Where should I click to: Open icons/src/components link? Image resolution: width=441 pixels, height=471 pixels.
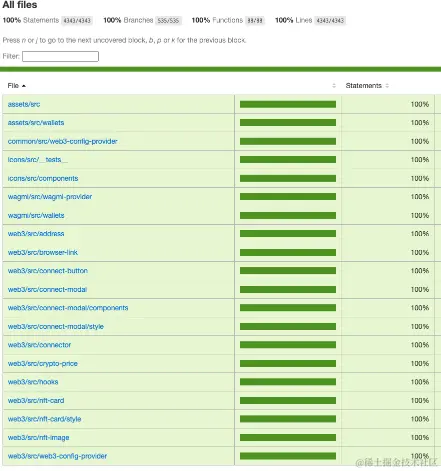[x=43, y=178]
